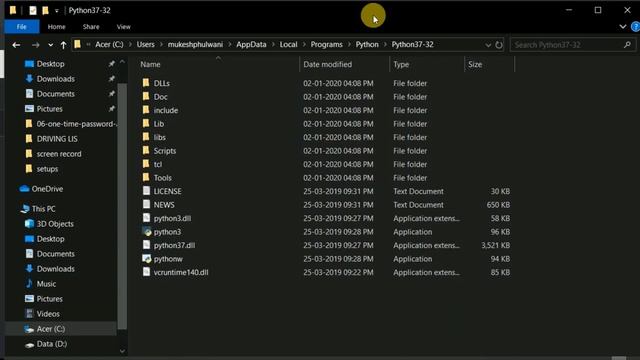The image size is (640, 360).
Task: Select the Tools folder
Action: tap(162, 178)
